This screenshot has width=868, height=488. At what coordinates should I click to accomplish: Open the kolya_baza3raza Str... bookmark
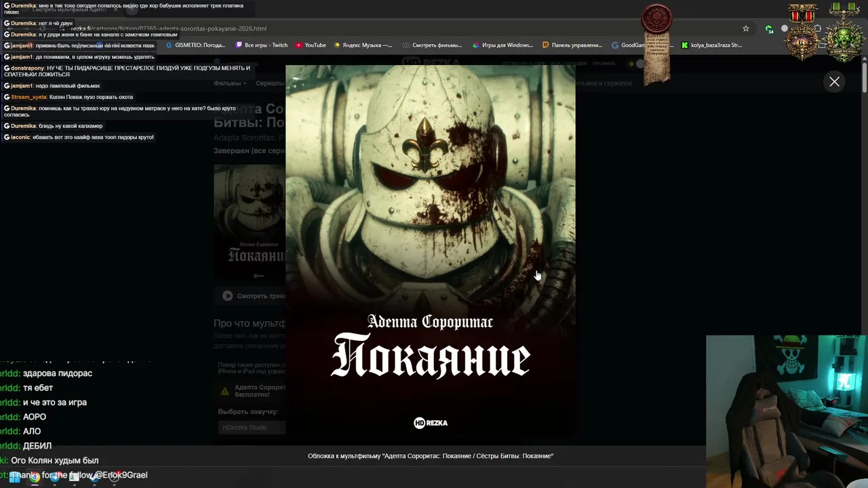tap(711, 45)
